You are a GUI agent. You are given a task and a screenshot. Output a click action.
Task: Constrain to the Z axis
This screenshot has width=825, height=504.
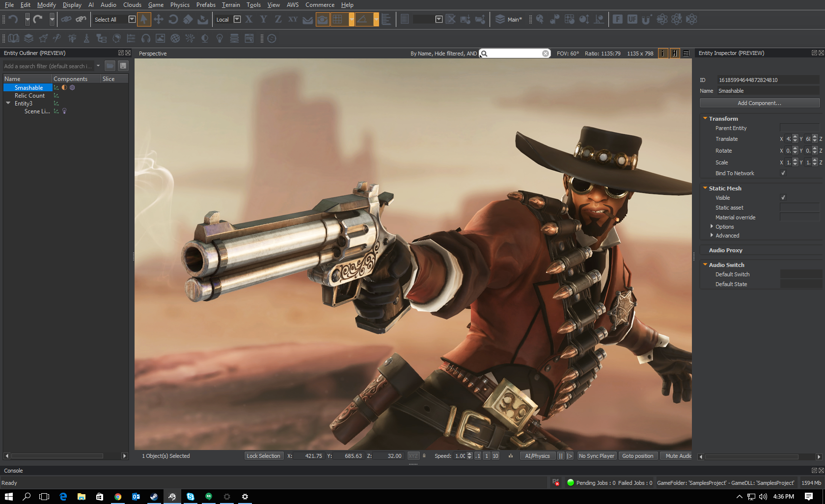pos(278,20)
